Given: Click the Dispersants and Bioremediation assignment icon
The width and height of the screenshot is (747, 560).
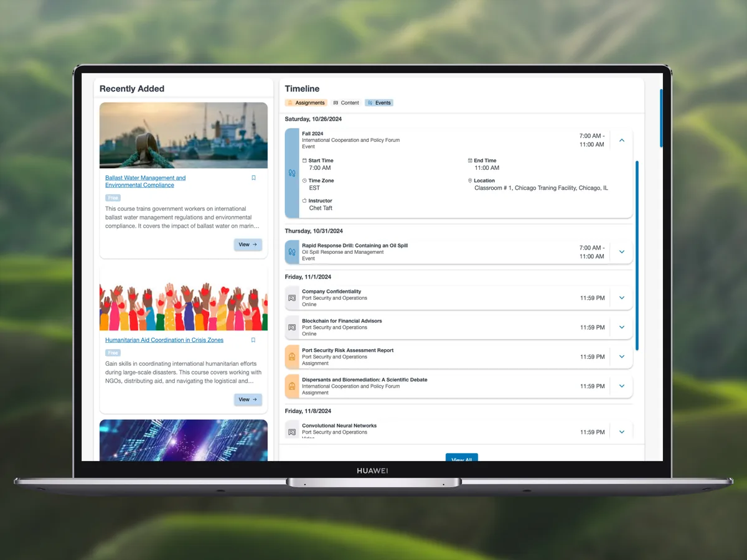Looking at the screenshot, I should [292, 386].
